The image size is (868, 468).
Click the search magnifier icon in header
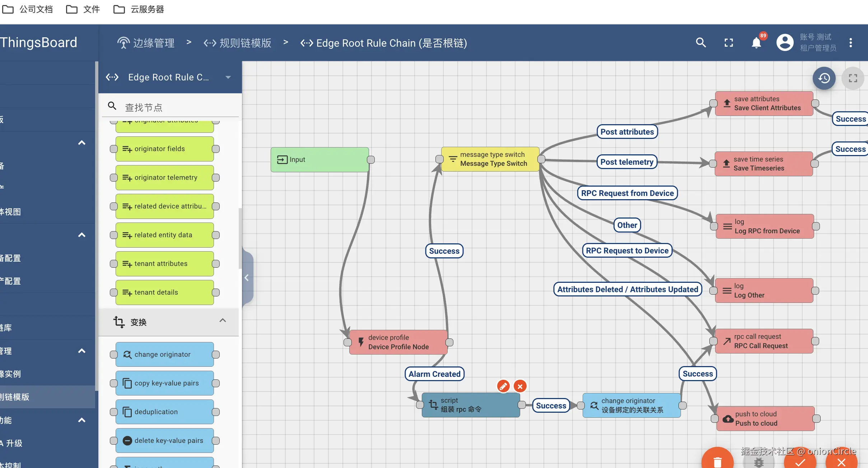point(701,43)
